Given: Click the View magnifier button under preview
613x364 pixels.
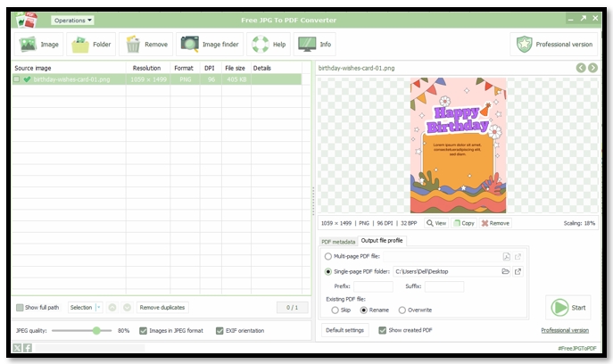Looking at the screenshot, I should coord(436,223).
